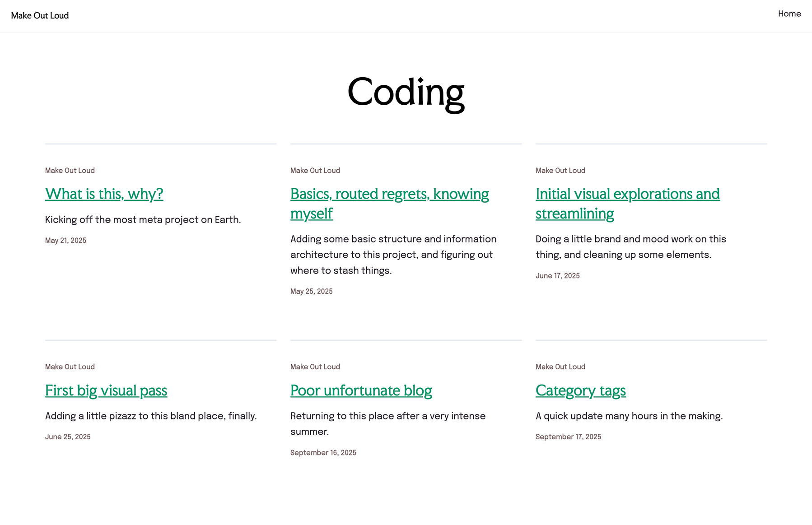Click the September 17, 2025 date

tap(568, 437)
